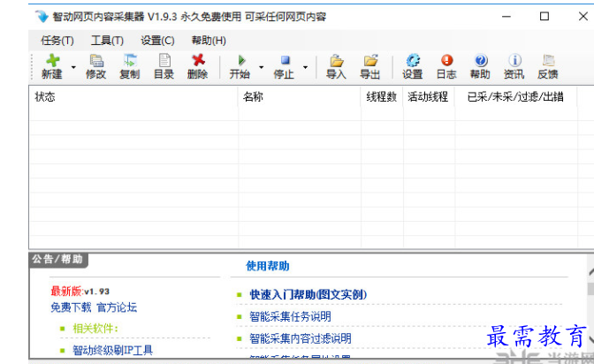Click the 状态 column header
Screen dimensions: 594x364
coord(133,96)
